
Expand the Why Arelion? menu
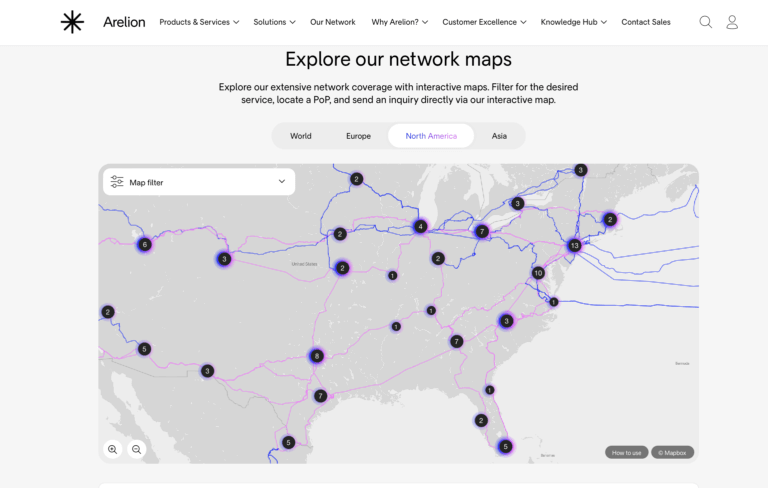pos(400,22)
